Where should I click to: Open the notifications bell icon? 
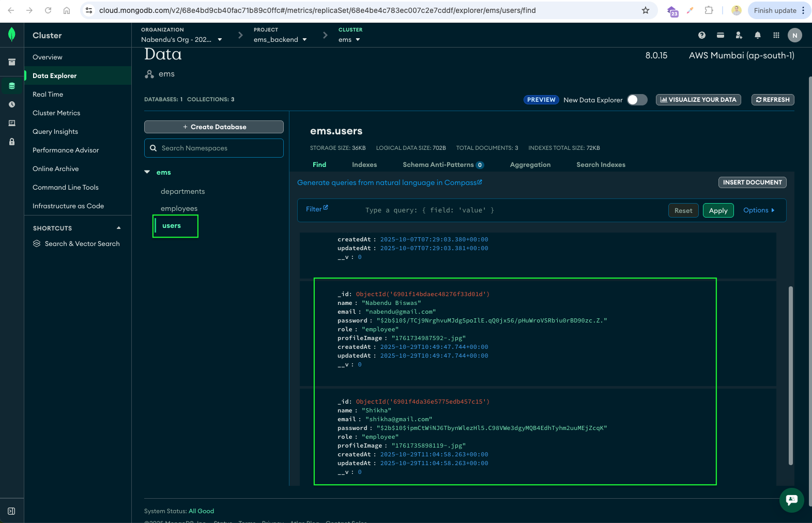[x=758, y=35]
